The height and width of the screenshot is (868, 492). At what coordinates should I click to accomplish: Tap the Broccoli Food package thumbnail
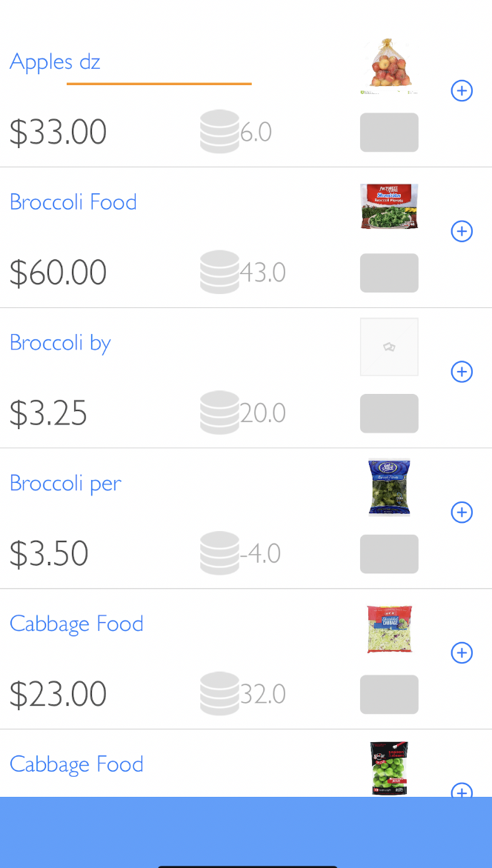pos(390,206)
